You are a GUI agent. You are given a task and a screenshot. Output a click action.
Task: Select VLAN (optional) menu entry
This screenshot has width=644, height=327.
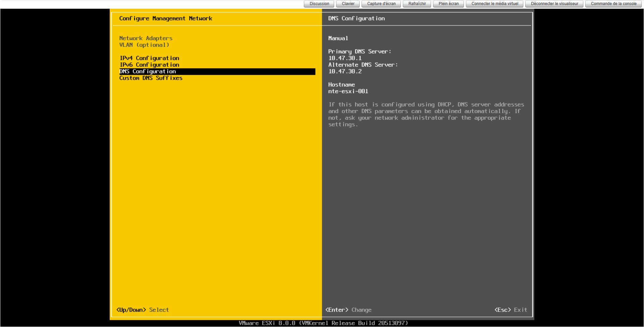coord(144,45)
